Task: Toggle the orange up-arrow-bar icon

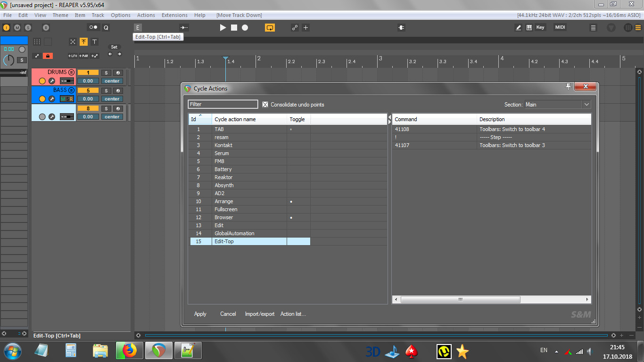Action: pos(83,41)
